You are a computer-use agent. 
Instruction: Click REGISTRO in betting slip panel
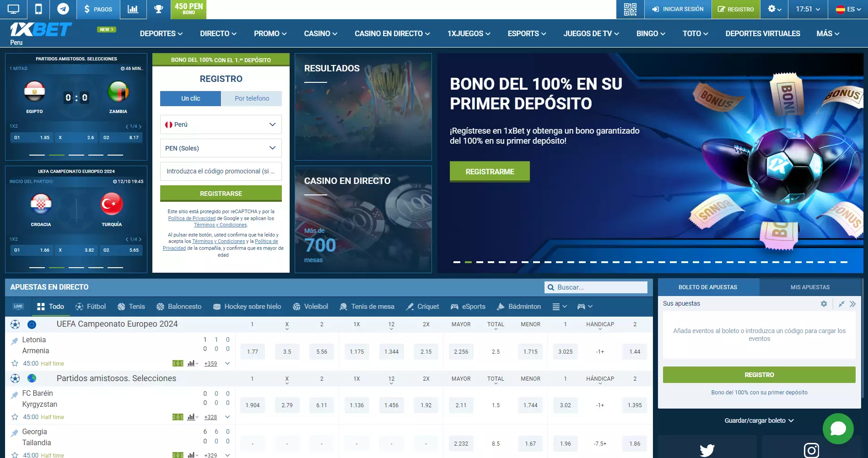pos(759,375)
